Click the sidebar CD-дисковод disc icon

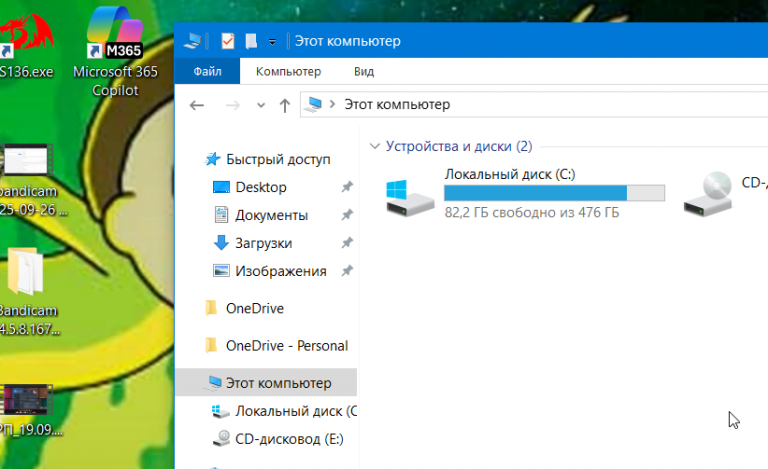[221, 438]
